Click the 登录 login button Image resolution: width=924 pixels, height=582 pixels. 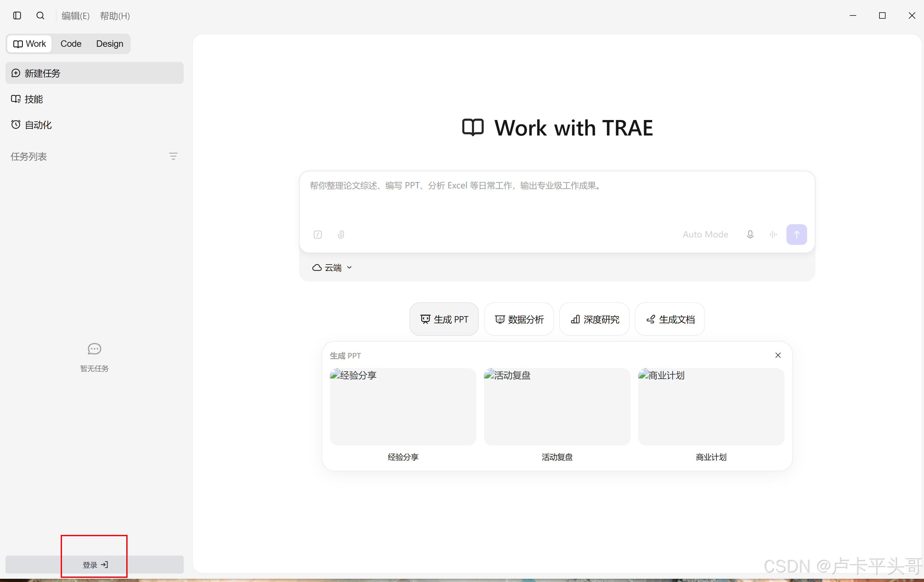(94, 564)
